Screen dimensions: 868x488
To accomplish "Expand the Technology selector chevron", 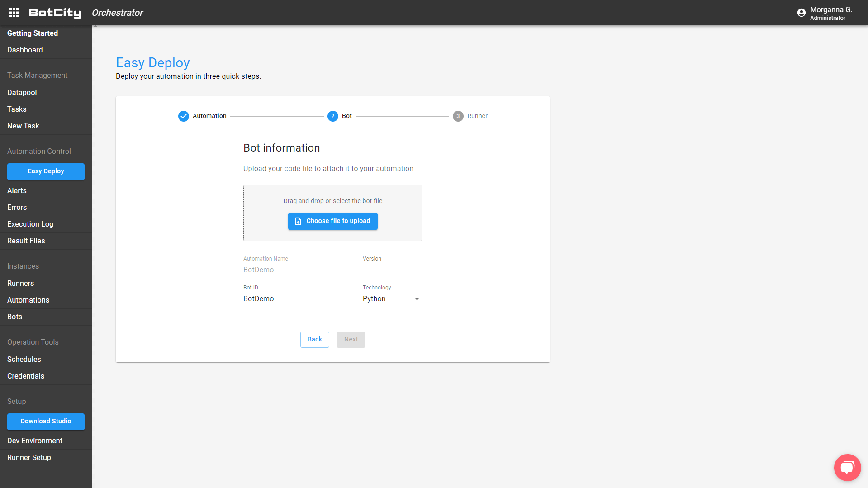I will [x=417, y=299].
